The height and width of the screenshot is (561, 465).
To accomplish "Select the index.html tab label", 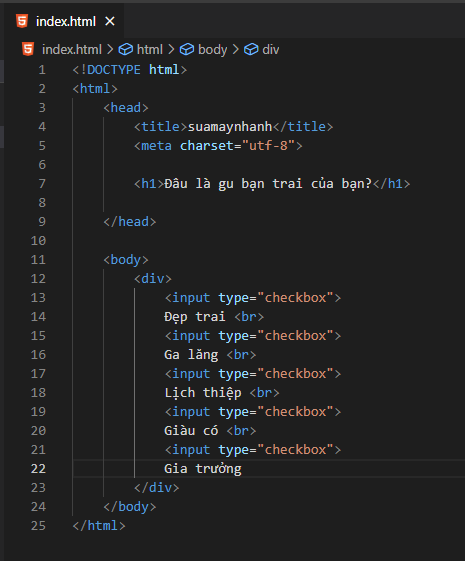I will tap(66, 21).
